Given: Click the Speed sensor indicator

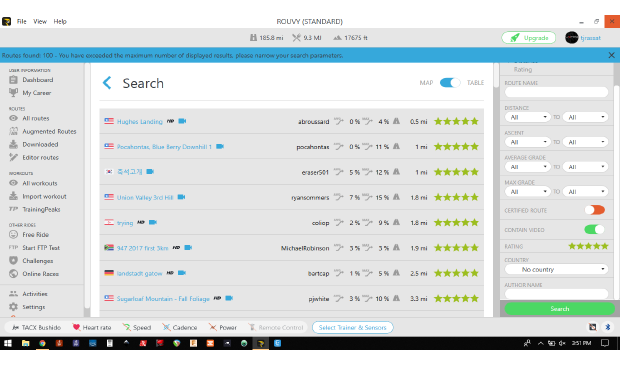Looking at the screenshot, I should point(137,327).
